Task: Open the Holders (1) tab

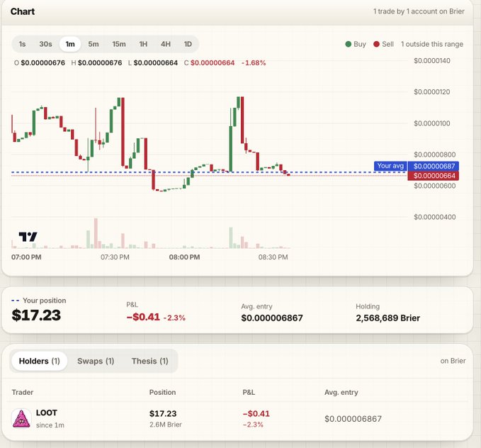Action: [39, 361]
